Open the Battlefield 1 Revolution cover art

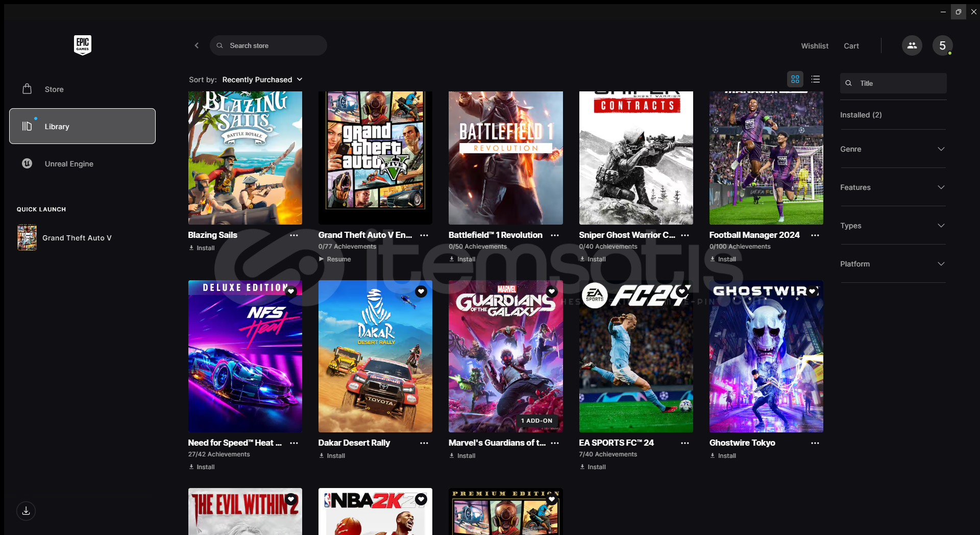506,158
